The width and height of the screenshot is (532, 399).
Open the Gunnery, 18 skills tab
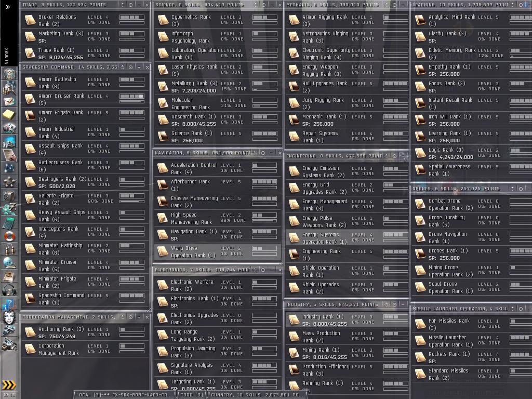[257, 395]
